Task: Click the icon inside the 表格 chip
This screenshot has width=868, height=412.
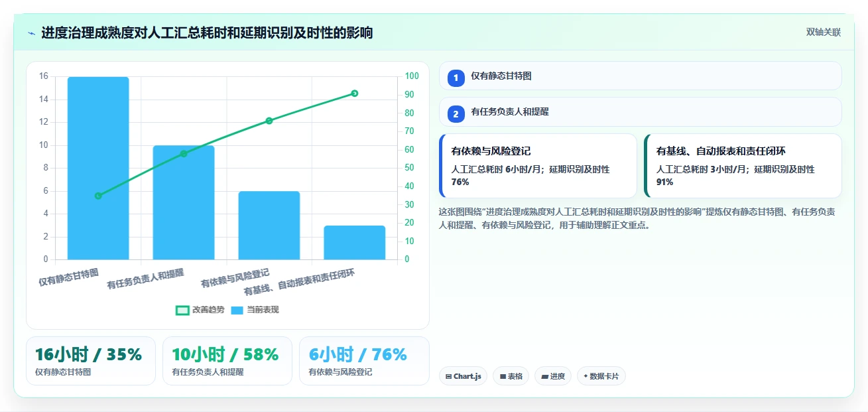Action: click(503, 376)
